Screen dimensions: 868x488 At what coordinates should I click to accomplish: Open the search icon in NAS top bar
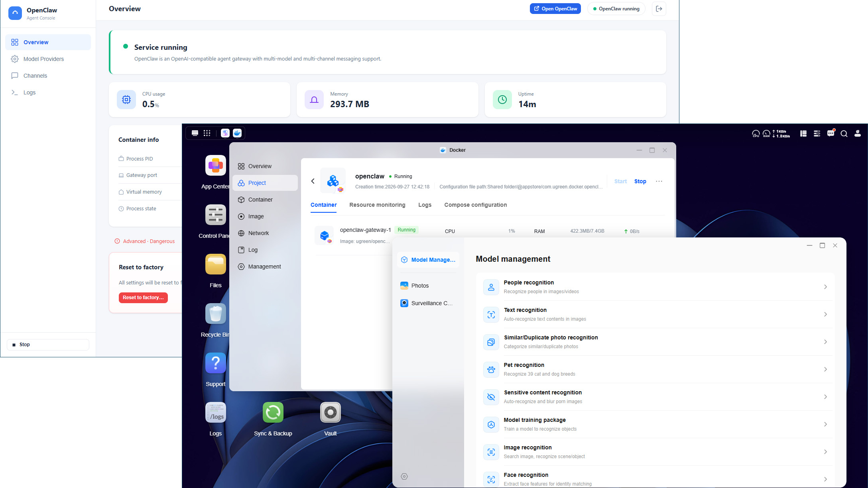coord(844,134)
